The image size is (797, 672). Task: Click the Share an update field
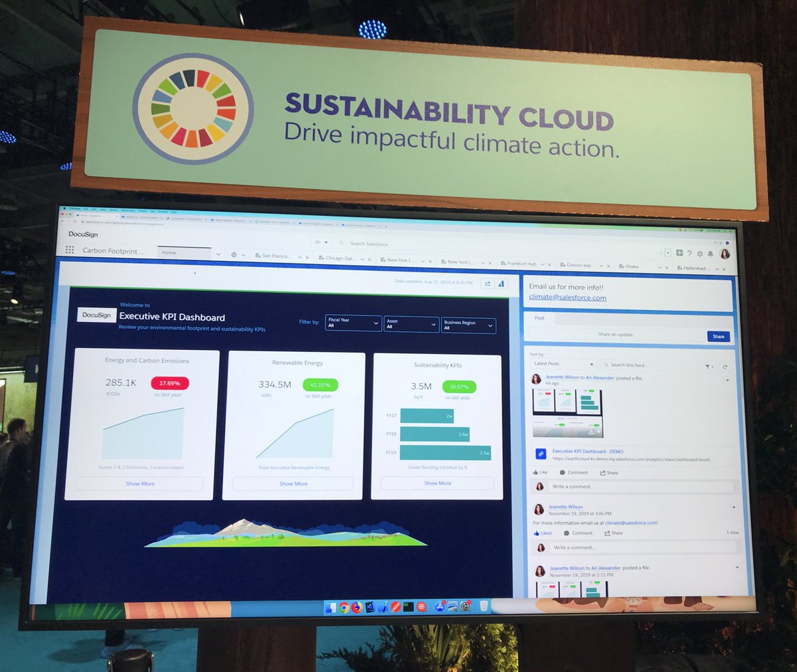pyautogui.click(x=616, y=335)
